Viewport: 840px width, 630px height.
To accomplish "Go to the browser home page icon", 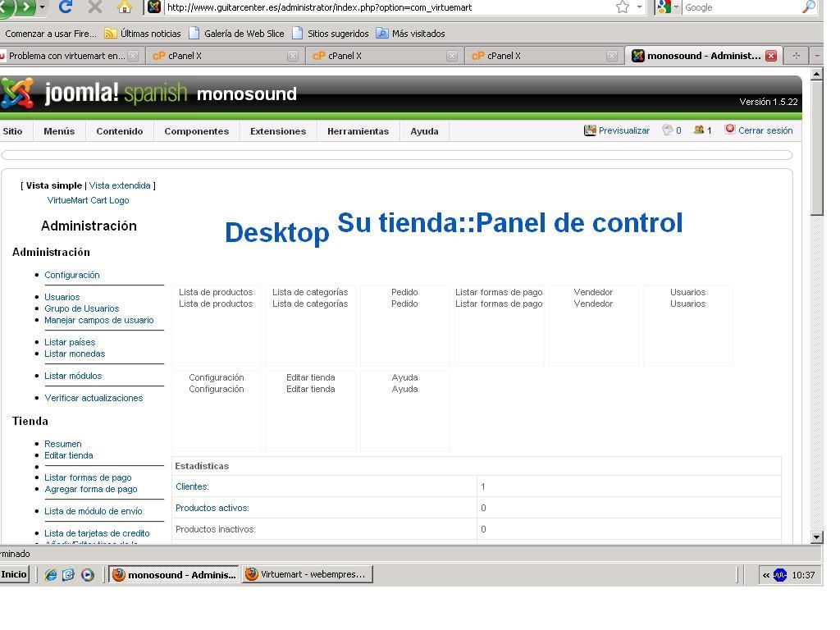I will (x=125, y=7).
